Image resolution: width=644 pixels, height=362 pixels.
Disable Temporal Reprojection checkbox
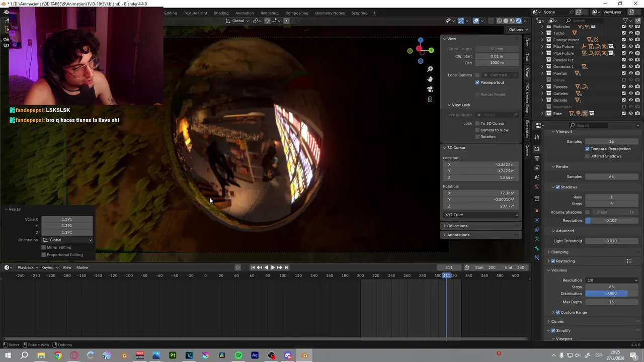tap(587, 149)
